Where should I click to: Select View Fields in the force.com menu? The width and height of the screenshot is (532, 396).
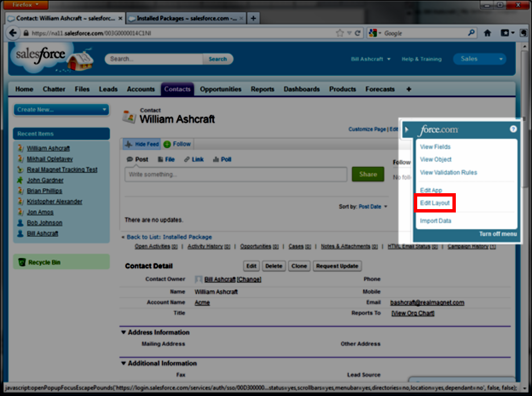click(x=435, y=147)
